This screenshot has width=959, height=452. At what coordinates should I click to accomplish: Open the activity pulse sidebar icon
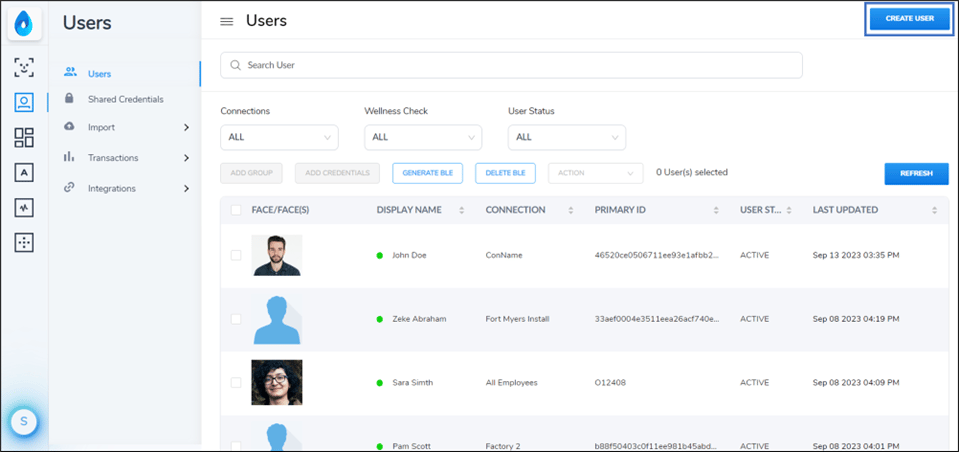click(x=24, y=208)
